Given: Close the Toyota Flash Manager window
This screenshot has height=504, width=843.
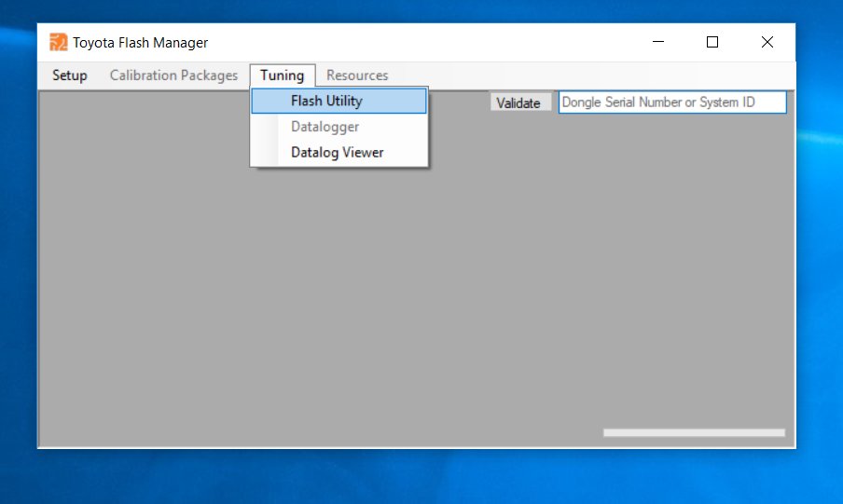Looking at the screenshot, I should [x=767, y=42].
